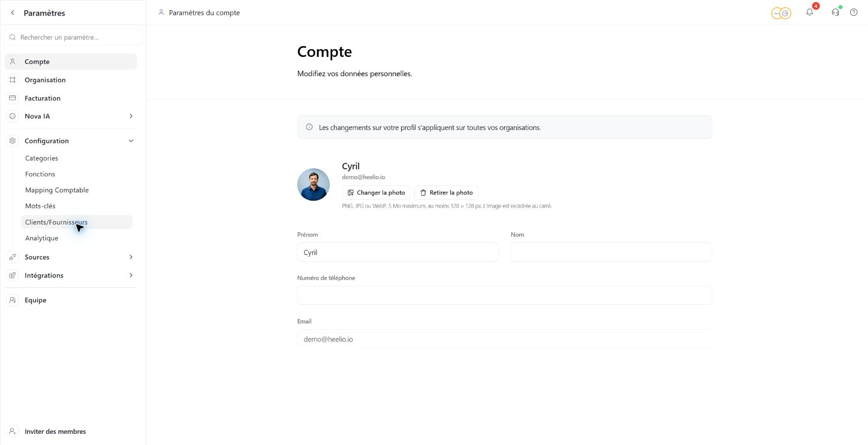
Task: Click the Cyril profile photo thumbnail
Action: (313, 184)
